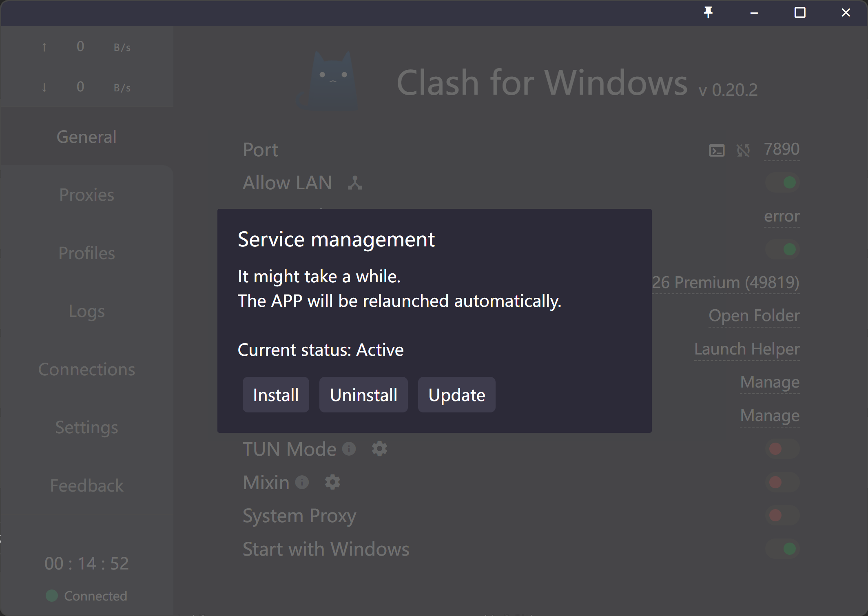
Task: Disable Start with Windows switch
Action: (x=782, y=549)
